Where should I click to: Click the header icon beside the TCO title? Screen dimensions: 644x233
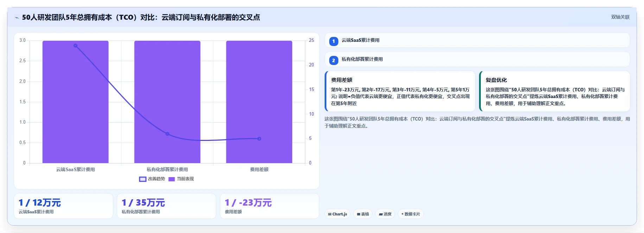click(x=17, y=18)
